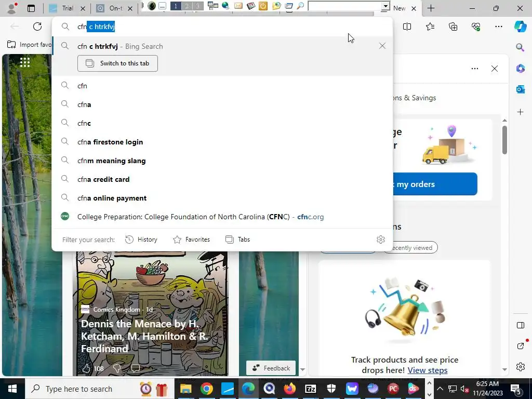
Task: Filter search by Tabs
Action: (x=237, y=240)
